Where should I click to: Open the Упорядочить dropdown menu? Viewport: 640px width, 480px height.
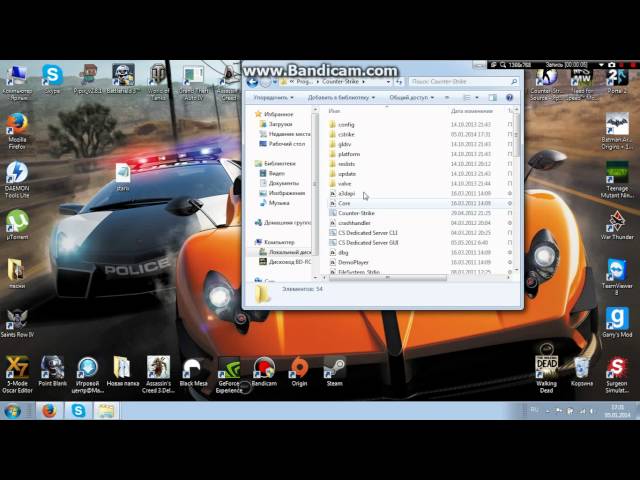(x=273, y=98)
